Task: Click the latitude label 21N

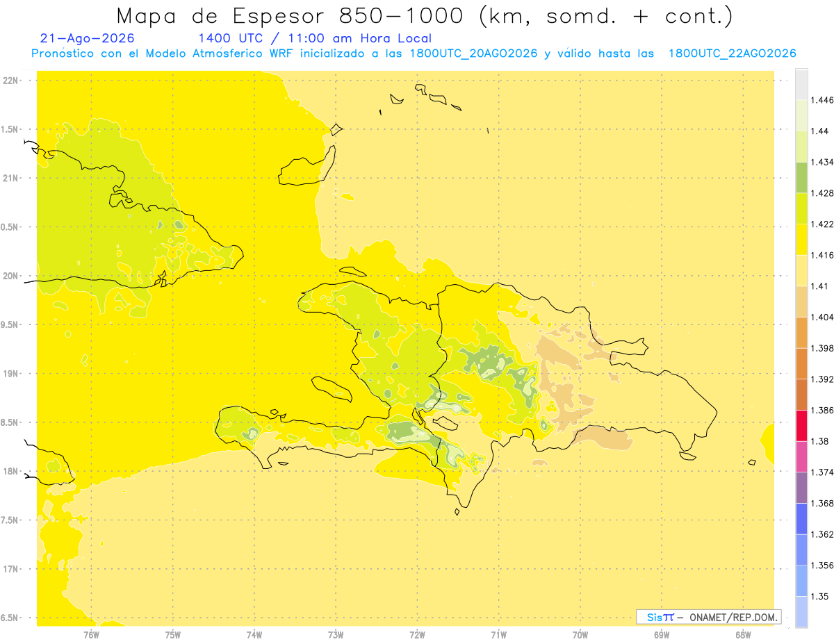Action: point(12,178)
